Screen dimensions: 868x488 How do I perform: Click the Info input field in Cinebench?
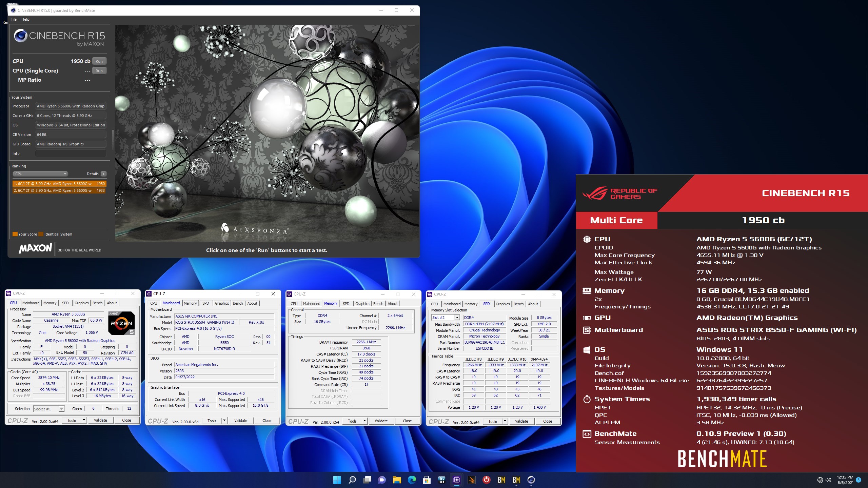pyautogui.click(x=71, y=154)
